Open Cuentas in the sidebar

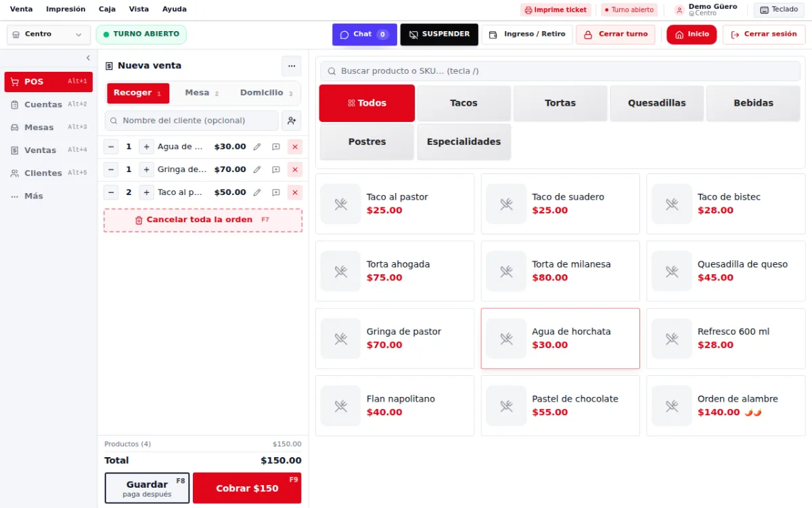tap(49, 105)
